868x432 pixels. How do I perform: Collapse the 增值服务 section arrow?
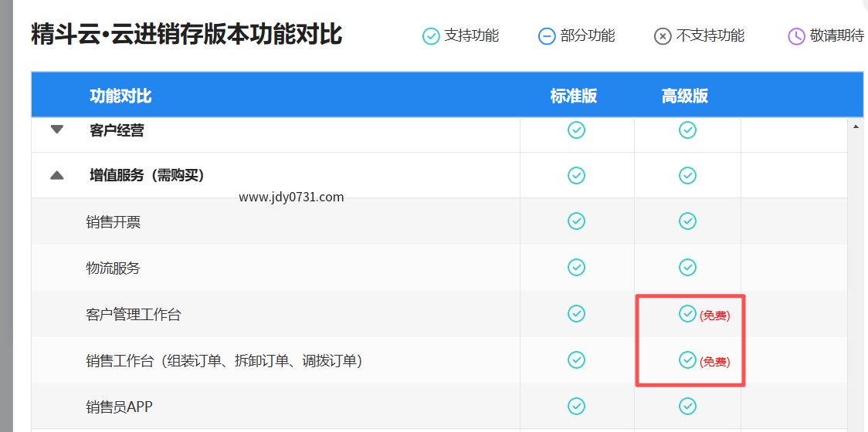[x=56, y=176]
